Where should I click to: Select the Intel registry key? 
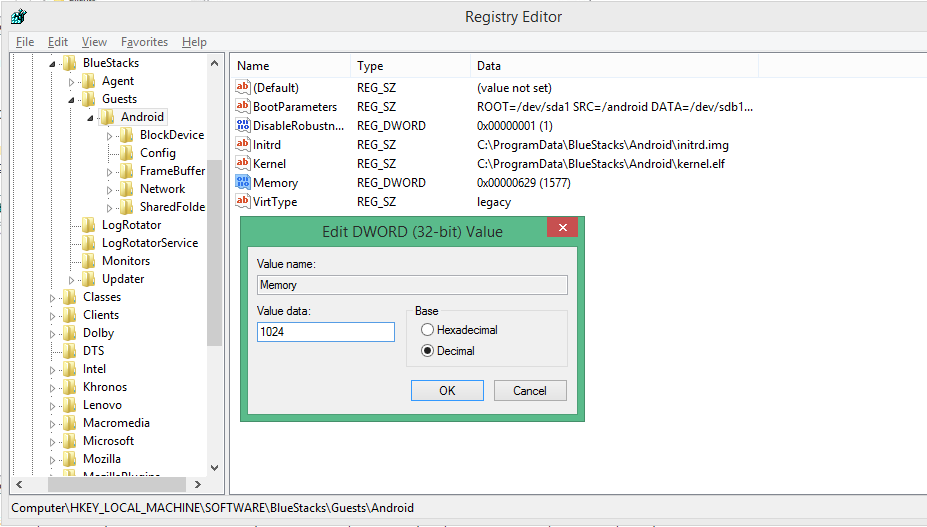(x=94, y=369)
